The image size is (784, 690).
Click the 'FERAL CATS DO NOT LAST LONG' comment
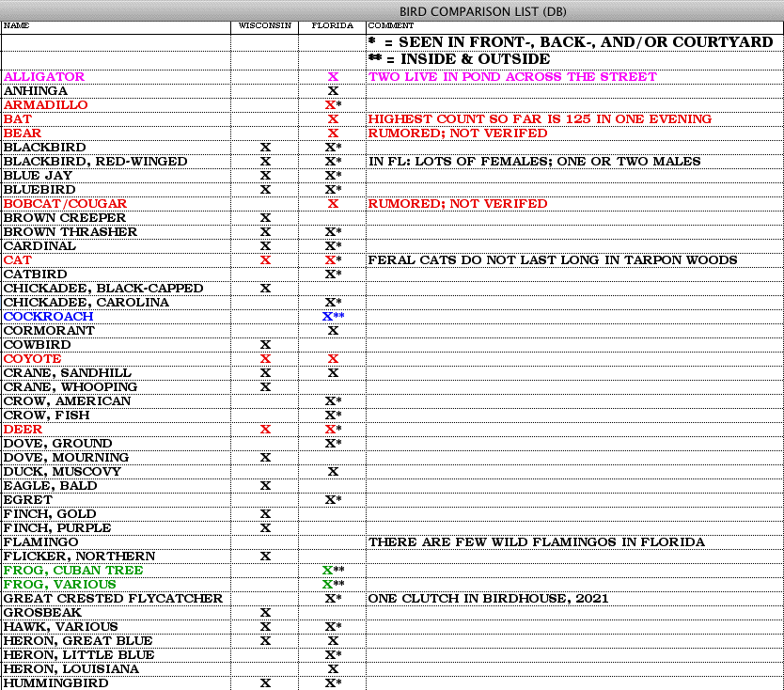(553, 260)
